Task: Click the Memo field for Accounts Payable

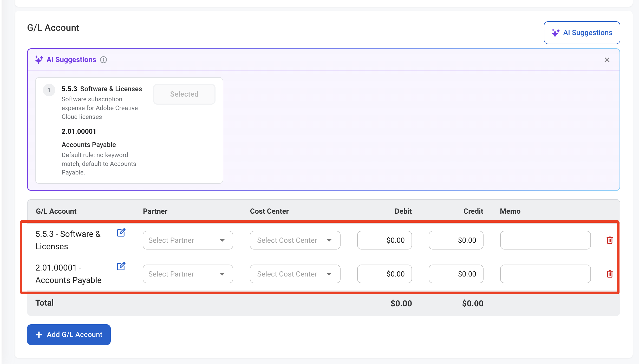Action: pyautogui.click(x=545, y=274)
